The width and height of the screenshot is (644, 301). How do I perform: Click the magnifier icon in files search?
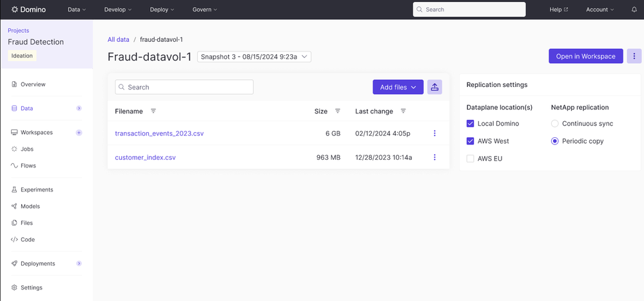click(122, 87)
